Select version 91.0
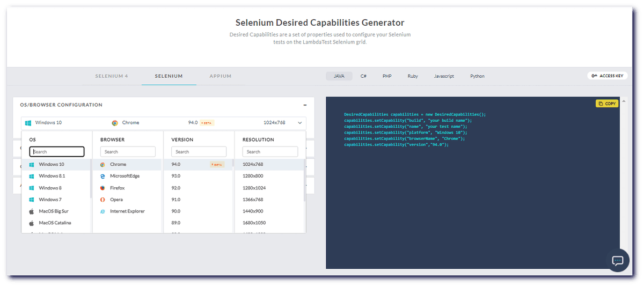Image resolution: width=644 pixels, height=287 pixels. click(x=199, y=200)
